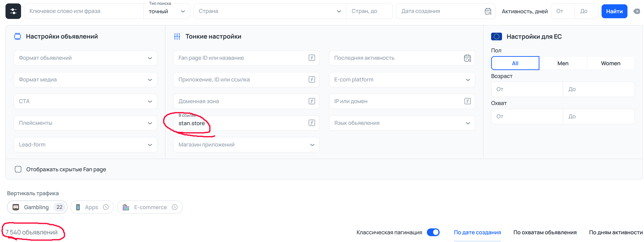Click the Вертикаль трафика label

point(33,193)
